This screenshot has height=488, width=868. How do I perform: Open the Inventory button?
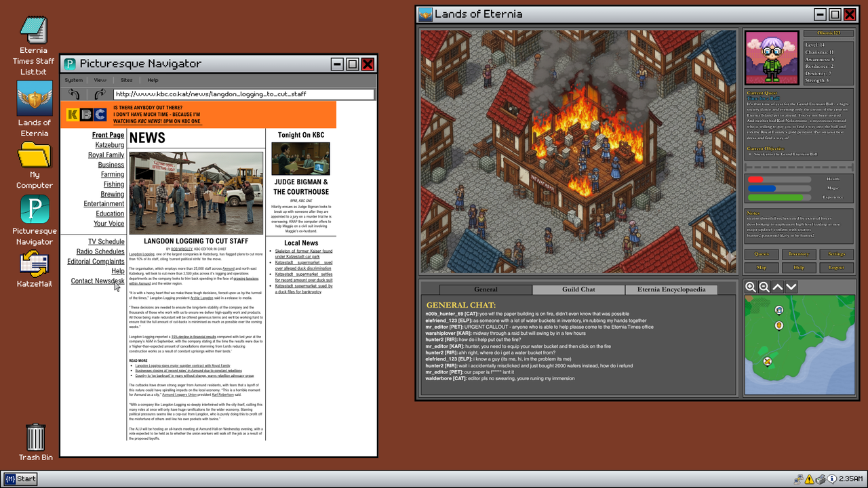click(799, 254)
